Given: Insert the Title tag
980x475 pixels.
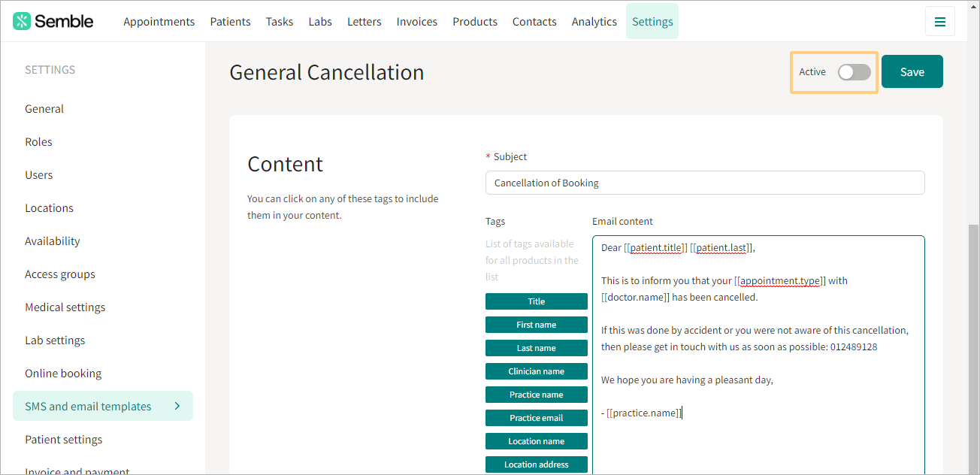Looking at the screenshot, I should (537, 301).
